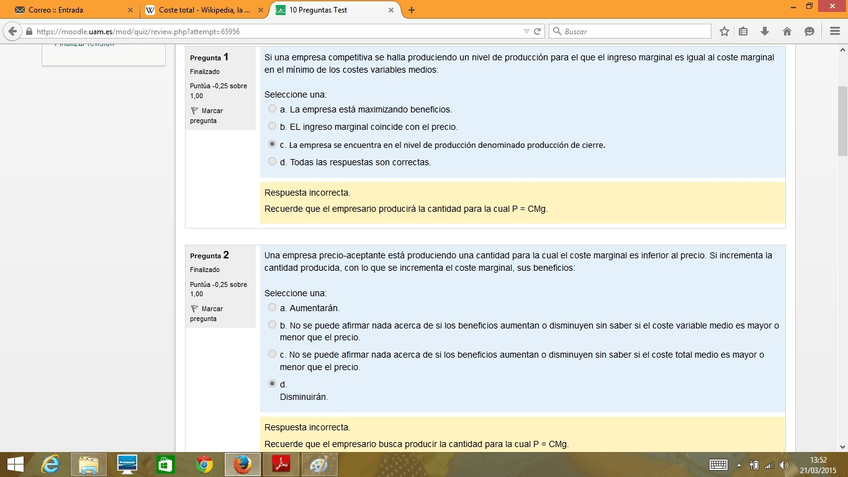Open the bookmarks list icon
Image resolution: width=848 pixels, height=477 pixels.
pyautogui.click(x=743, y=31)
